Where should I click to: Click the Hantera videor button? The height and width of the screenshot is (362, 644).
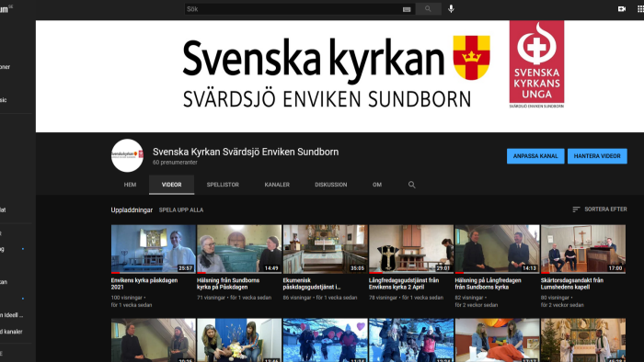(597, 156)
